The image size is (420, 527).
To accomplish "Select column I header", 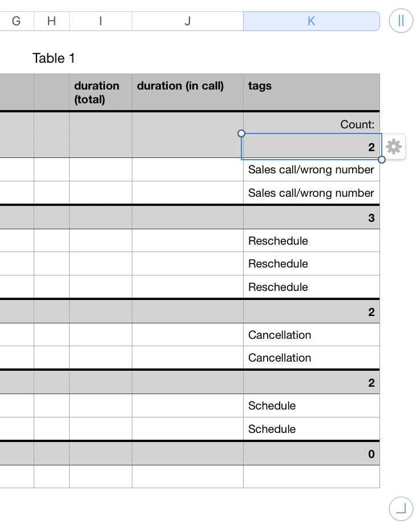I will pyautogui.click(x=100, y=21).
